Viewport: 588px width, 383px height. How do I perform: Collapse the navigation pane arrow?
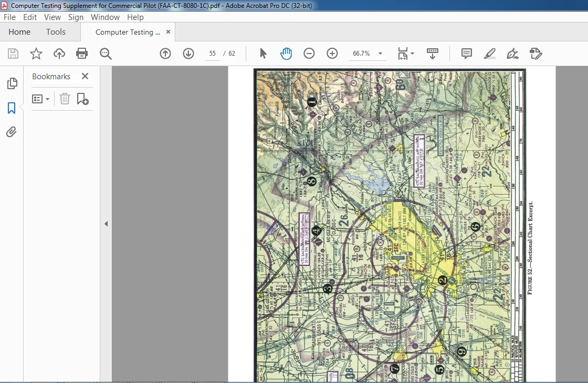tap(106, 224)
